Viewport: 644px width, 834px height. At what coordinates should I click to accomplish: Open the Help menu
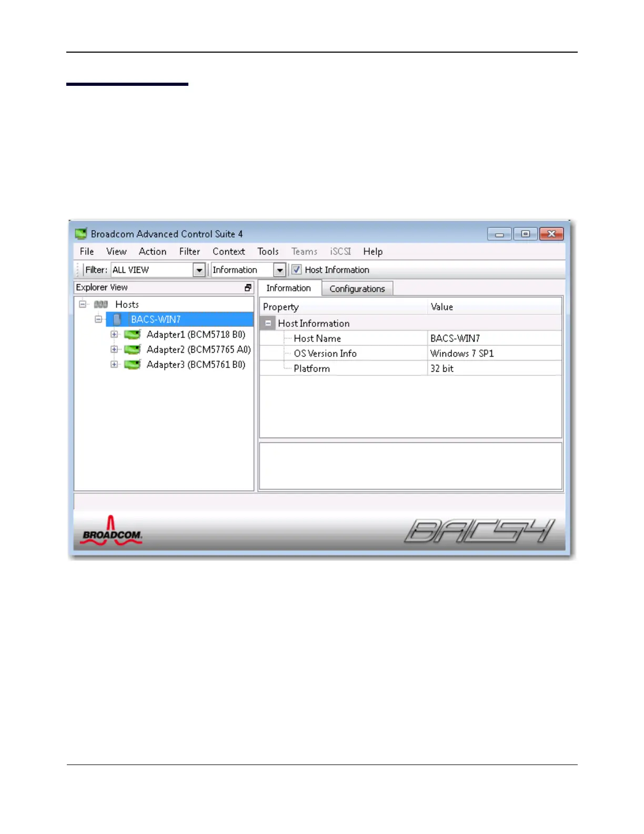pos(373,252)
